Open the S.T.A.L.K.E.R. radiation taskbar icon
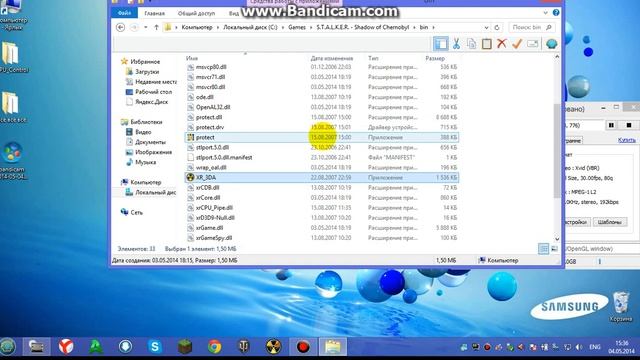The height and width of the screenshot is (360, 640). (273, 347)
